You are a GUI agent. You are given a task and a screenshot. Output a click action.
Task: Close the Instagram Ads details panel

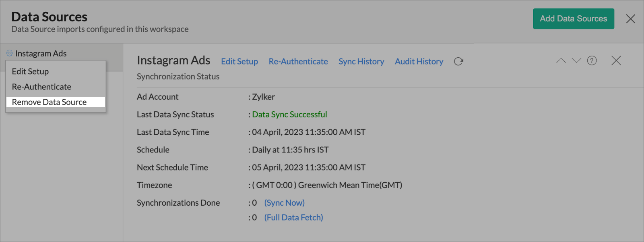(616, 61)
